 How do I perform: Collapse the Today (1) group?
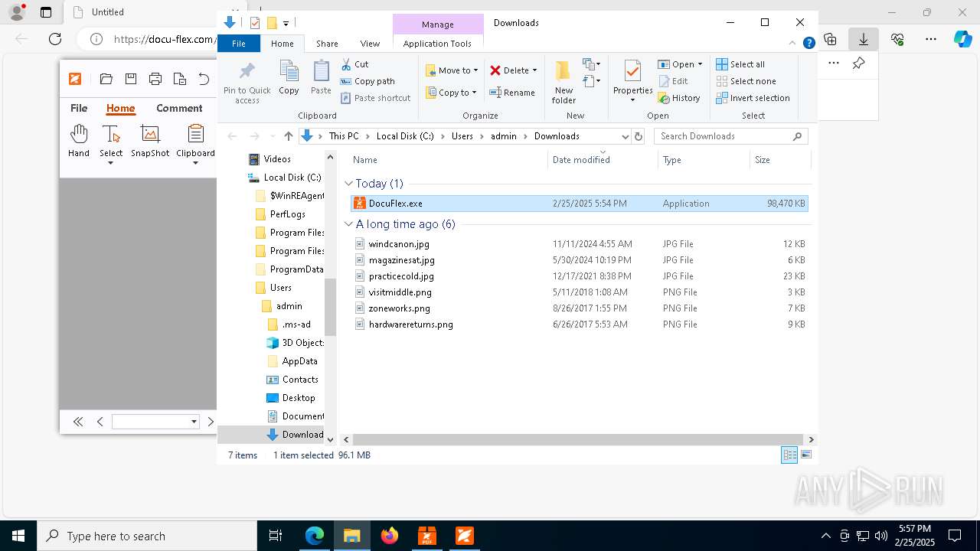348,184
